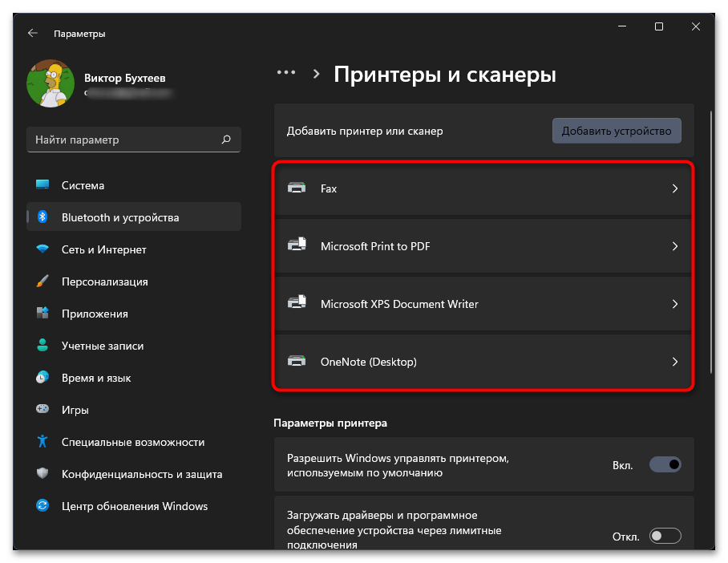Expand the XPS Document Writer chevron
Screen dimensions: 728x563
pos(675,304)
